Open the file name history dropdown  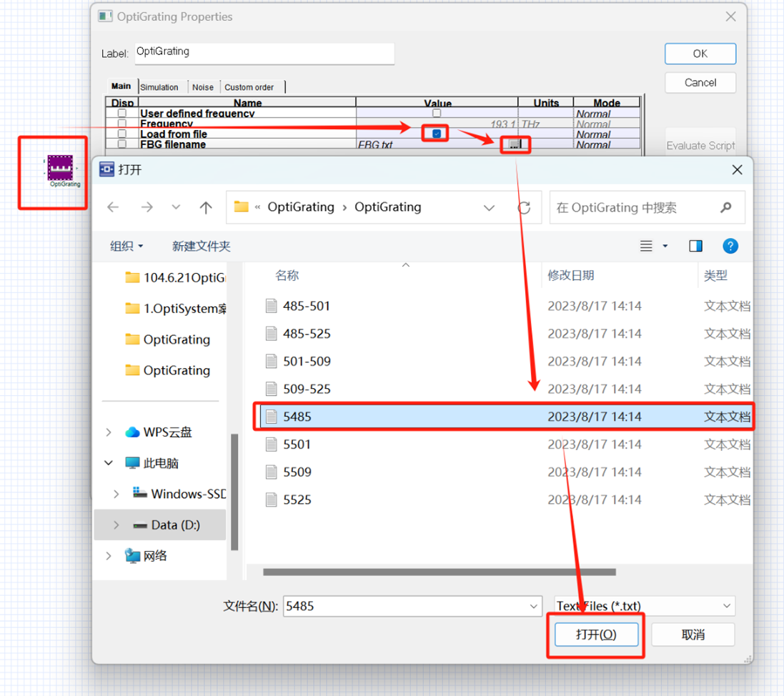533,607
